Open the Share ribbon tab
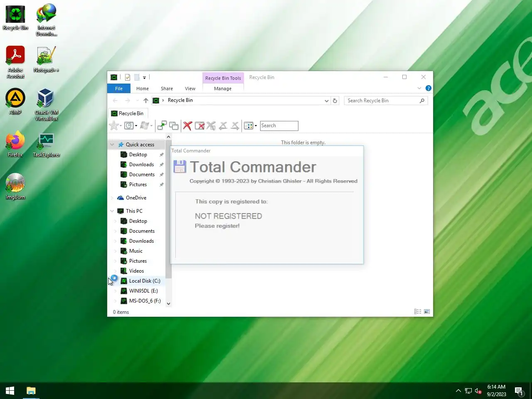Screen dimensions: 532x399 coord(167,89)
